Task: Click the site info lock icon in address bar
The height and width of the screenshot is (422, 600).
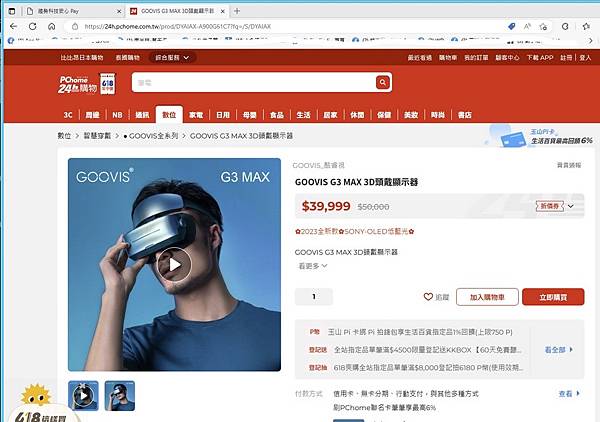Action: click(x=75, y=26)
